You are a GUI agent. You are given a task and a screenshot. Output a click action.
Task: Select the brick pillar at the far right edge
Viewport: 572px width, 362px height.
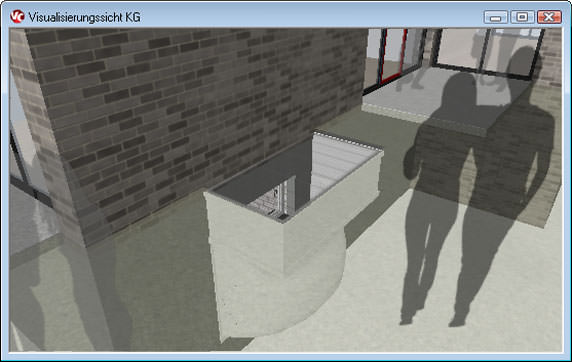pos(552,58)
